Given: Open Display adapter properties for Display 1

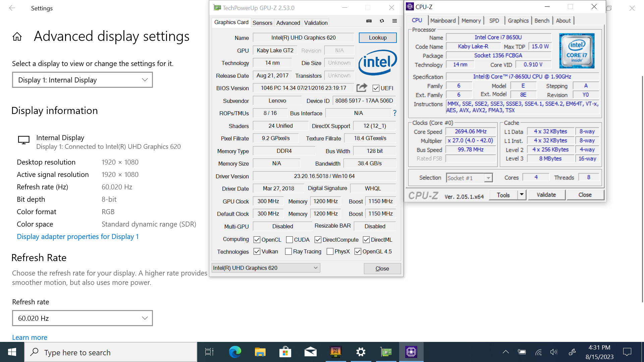Looking at the screenshot, I should [78, 237].
